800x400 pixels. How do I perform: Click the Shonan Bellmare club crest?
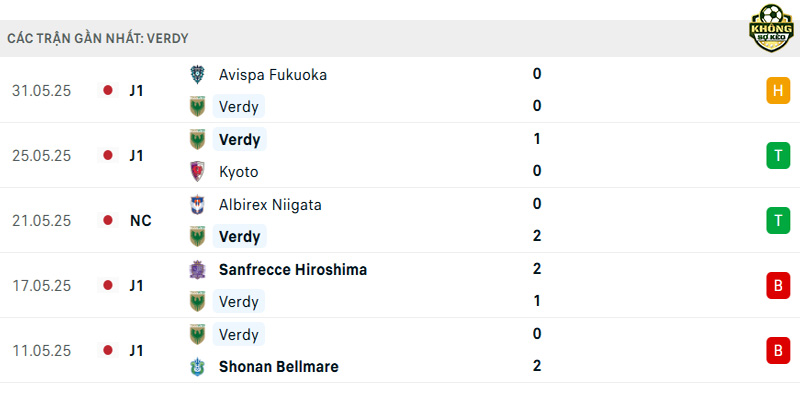(197, 367)
